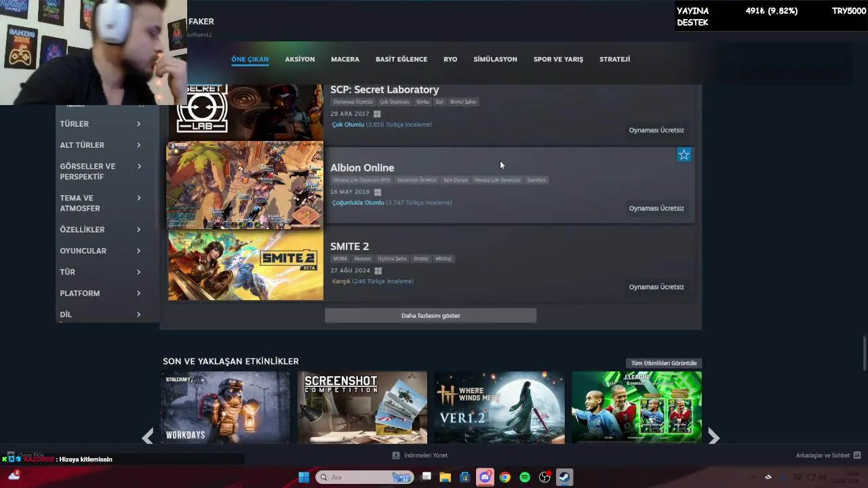
Task: Expand the PLATFORM filter section
Action: (100, 293)
